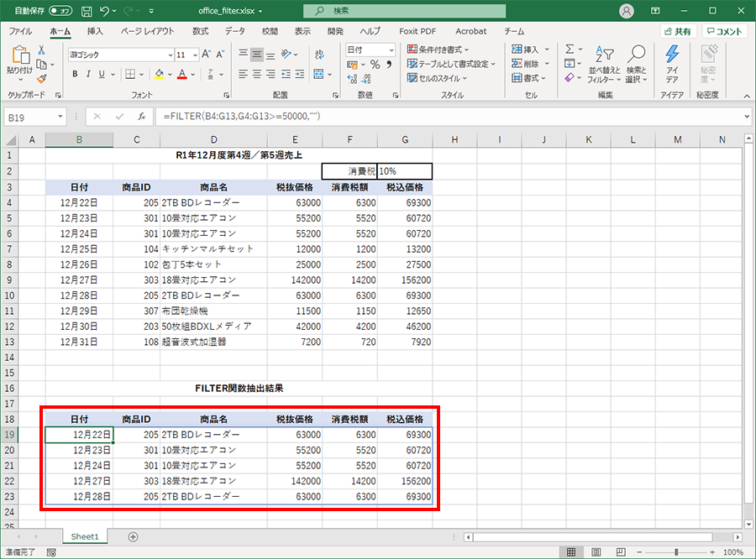Screen dimensions: 756x559
Task: Toggle the AutoSave (自動保存) switch
Action: 60,11
